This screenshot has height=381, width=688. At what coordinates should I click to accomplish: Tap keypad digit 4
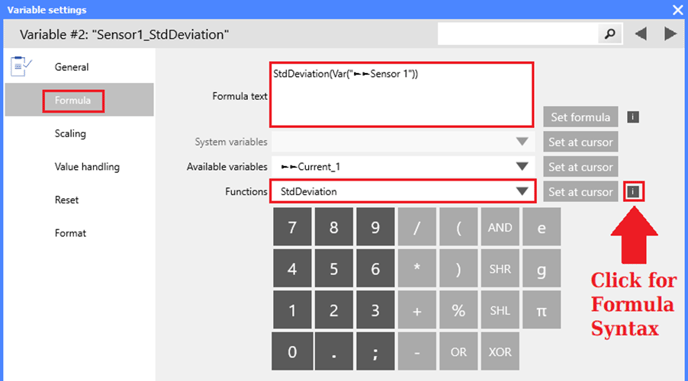[292, 269]
